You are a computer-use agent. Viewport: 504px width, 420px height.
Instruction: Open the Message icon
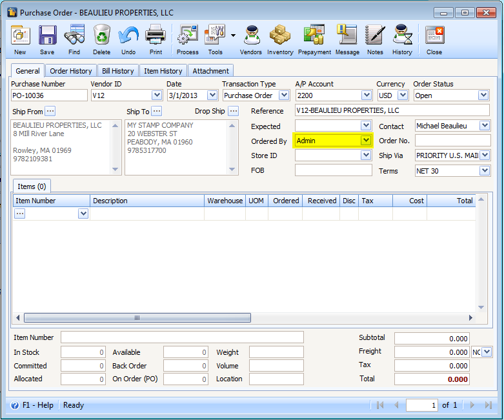tap(347, 35)
